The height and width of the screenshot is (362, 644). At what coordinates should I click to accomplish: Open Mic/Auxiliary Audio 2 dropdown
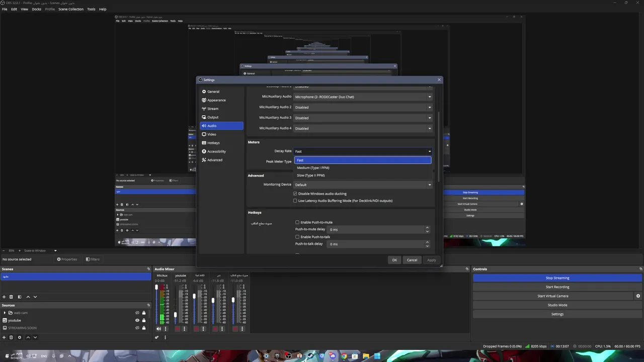(363, 107)
